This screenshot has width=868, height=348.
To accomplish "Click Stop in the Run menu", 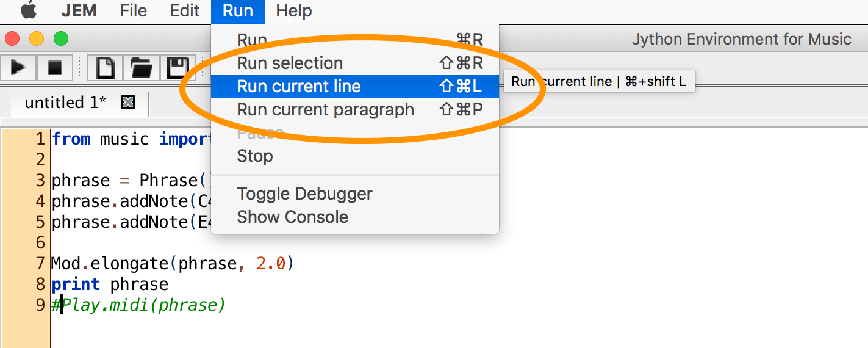I will 255,156.
